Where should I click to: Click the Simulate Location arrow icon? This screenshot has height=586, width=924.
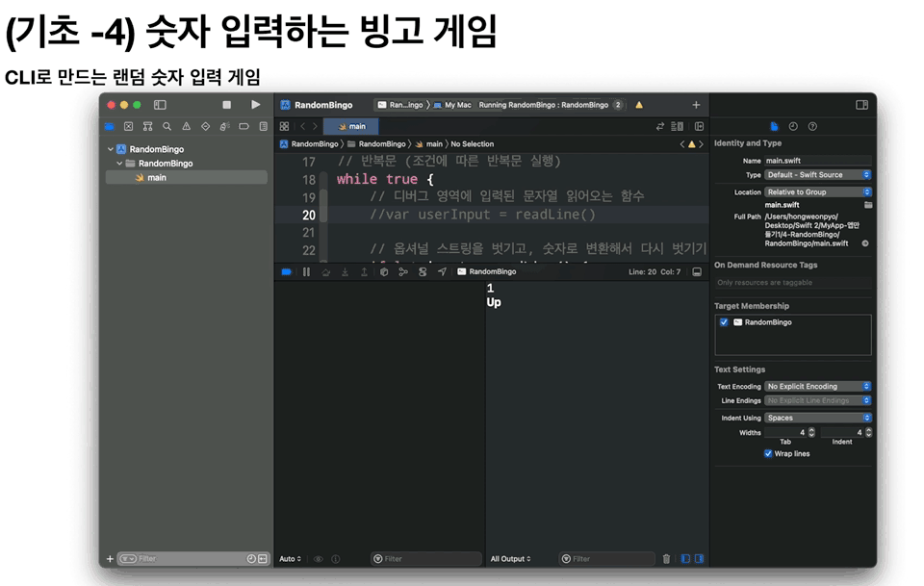coord(442,271)
